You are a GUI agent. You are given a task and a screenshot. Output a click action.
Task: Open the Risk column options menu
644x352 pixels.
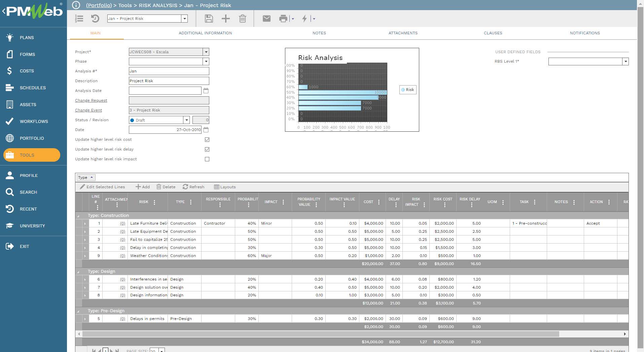pos(154,202)
